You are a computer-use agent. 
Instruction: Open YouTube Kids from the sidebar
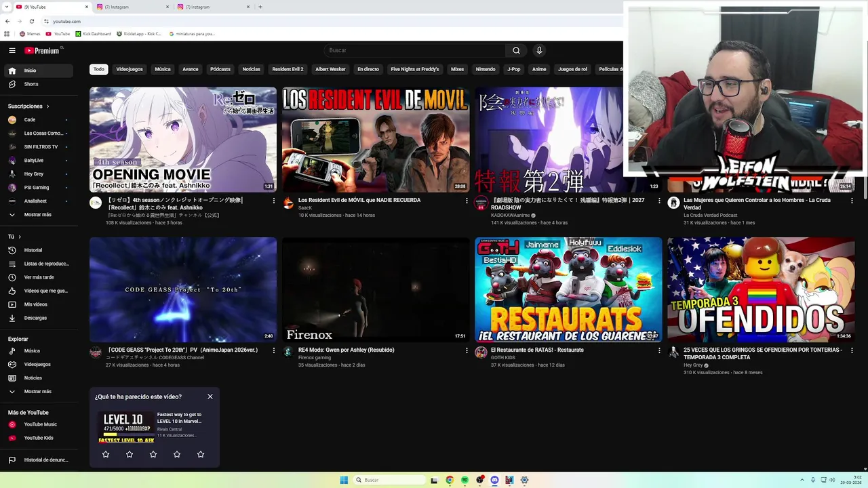(x=38, y=438)
